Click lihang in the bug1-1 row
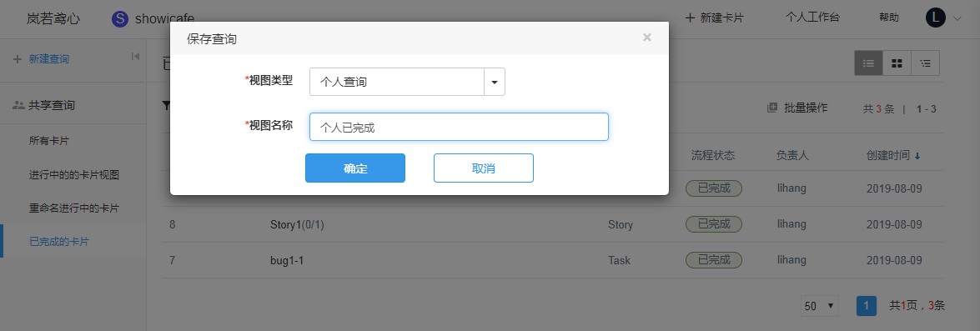The height and width of the screenshot is (331, 980). 792,260
